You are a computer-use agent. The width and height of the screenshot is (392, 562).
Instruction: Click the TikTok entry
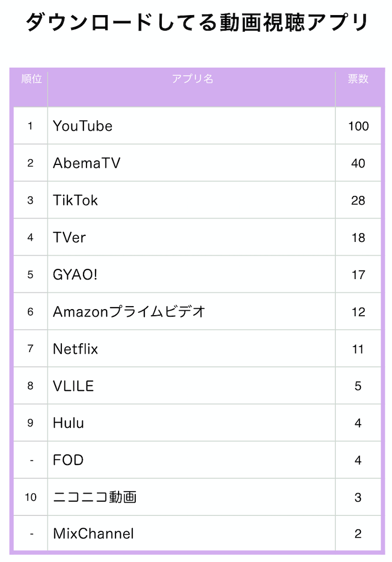[75, 201]
